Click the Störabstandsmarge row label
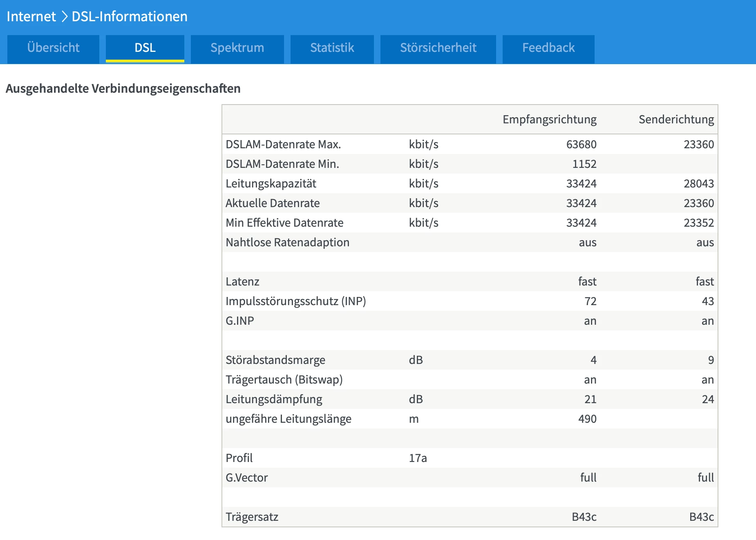The image size is (756, 540). [275, 360]
